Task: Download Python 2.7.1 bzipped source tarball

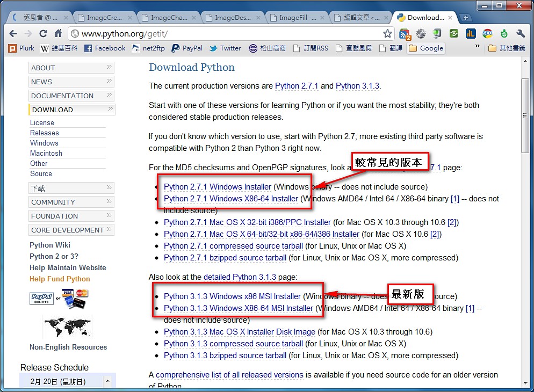Action: pyautogui.click(x=225, y=258)
